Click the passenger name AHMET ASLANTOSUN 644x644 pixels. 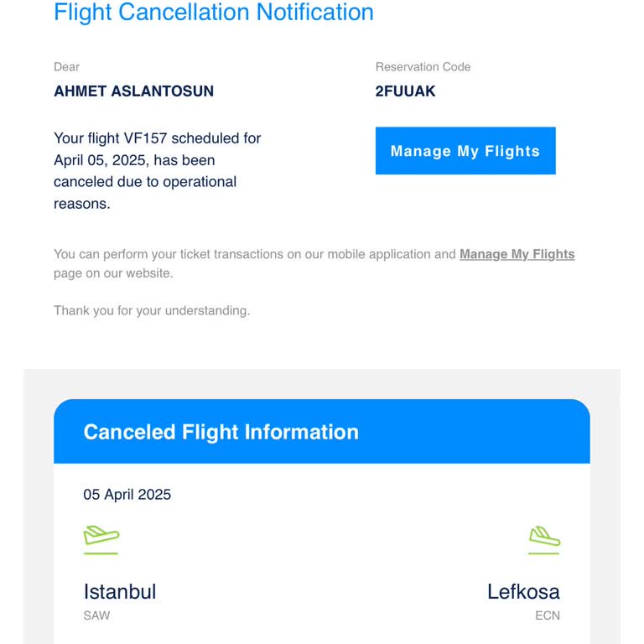coord(133,91)
